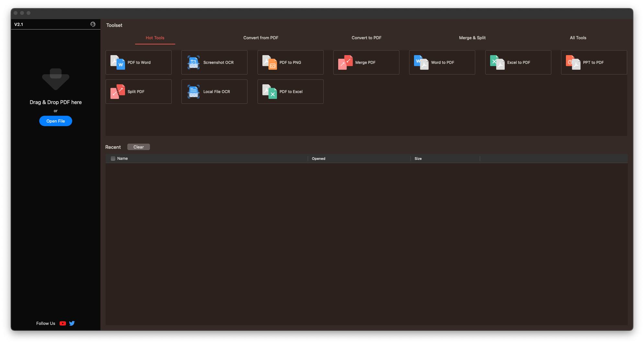
Task: Launch the Local File OCR tool
Action: 214,92
